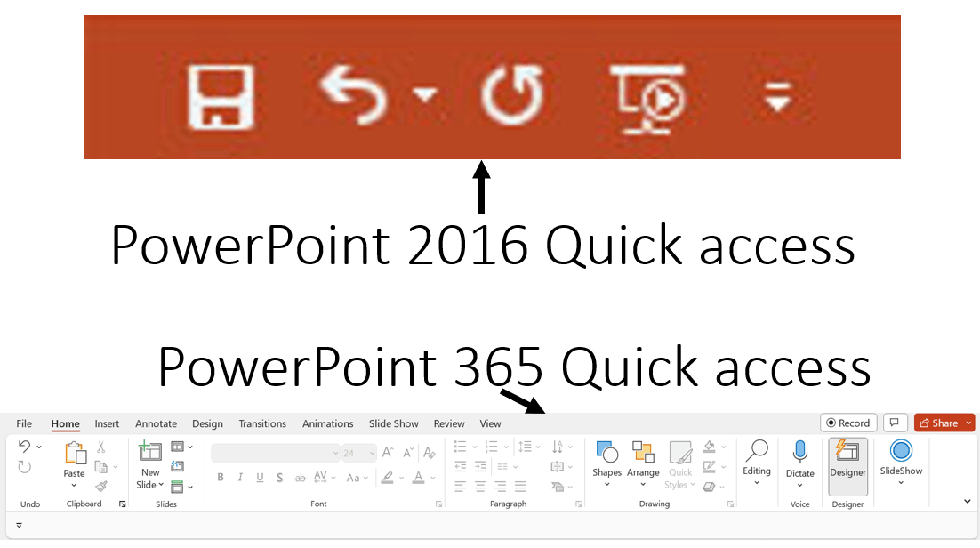Click the Redo icon in the ribbon
The width and height of the screenshot is (980, 548).
click(x=24, y=467)
